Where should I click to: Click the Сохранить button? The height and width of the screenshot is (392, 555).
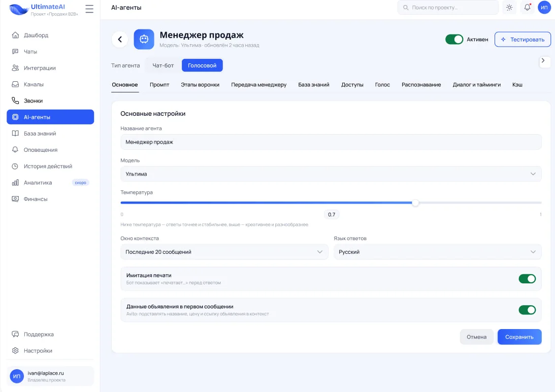519,337
